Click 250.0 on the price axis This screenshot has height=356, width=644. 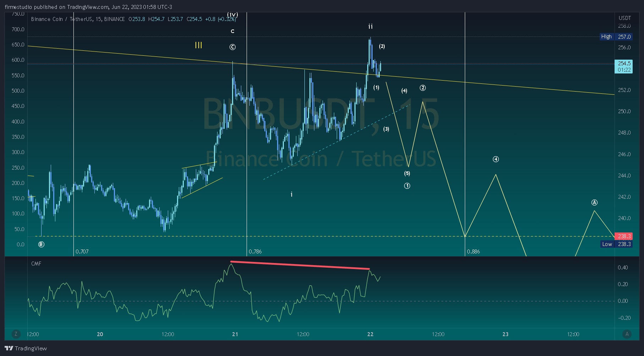(624, 111)
